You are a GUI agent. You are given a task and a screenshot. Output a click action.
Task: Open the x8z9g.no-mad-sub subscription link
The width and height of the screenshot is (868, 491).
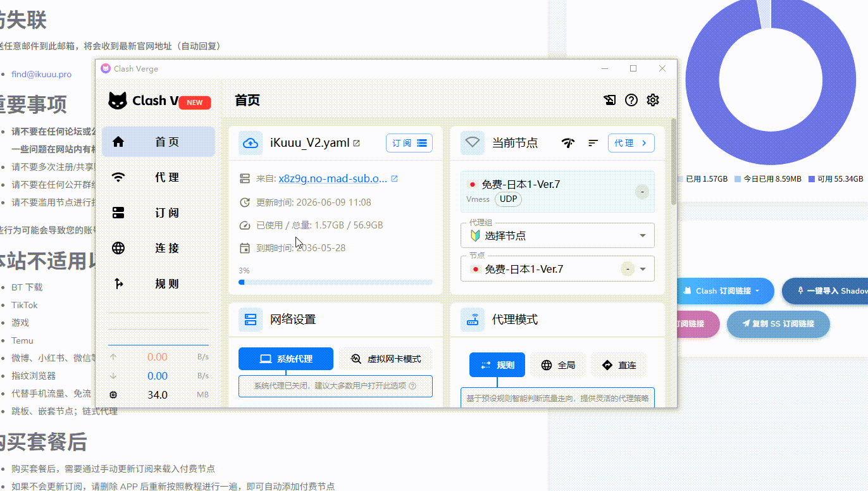(333, 179)
